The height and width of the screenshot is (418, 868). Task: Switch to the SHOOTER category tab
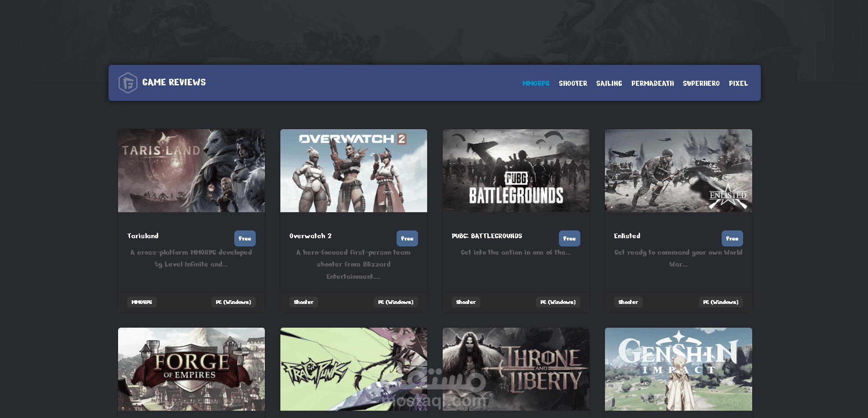573,84
